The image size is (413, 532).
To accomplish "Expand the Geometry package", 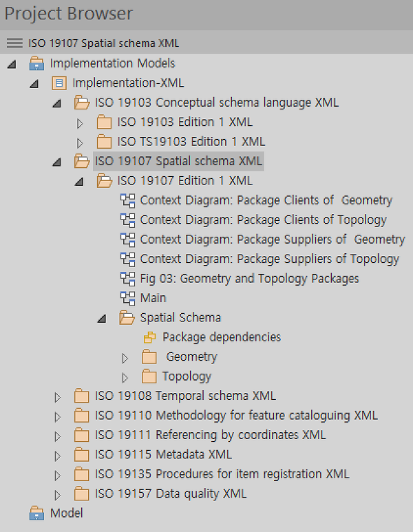I will coord(125,359).
